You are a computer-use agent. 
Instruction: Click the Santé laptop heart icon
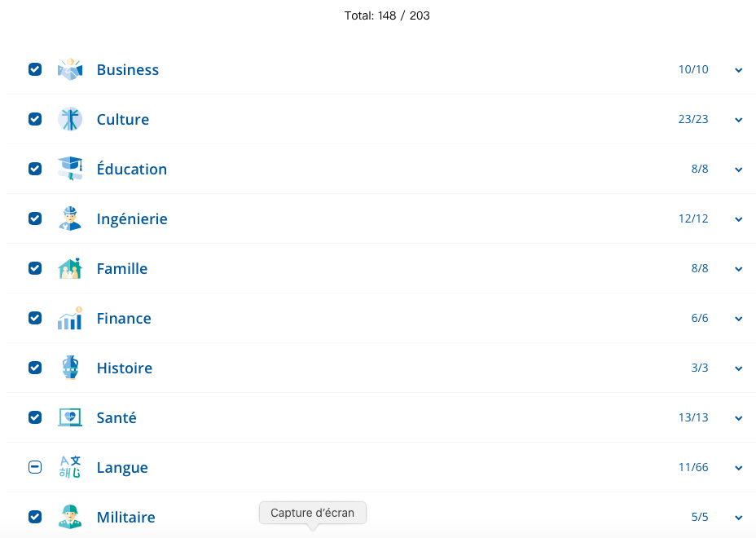click(x=70, y=418)
